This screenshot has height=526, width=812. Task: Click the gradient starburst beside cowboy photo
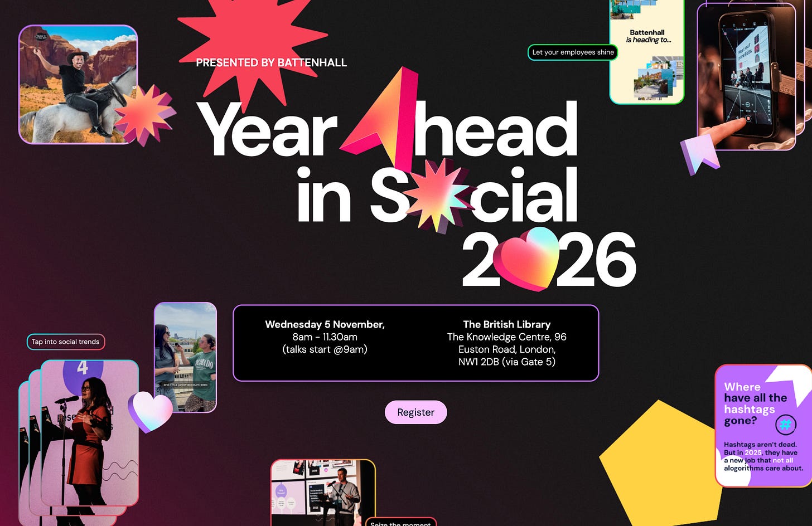pos(144,115)
